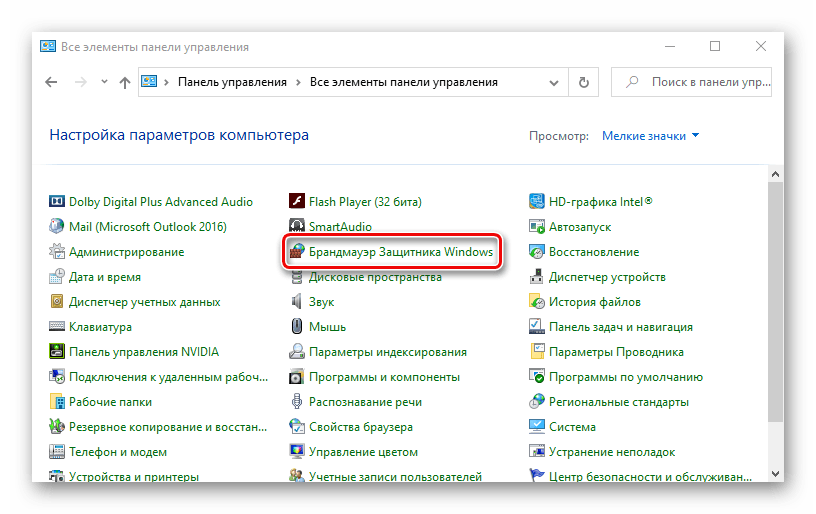
Task: Click the Поиск в панели управления search field
Action: pos(691,82)
